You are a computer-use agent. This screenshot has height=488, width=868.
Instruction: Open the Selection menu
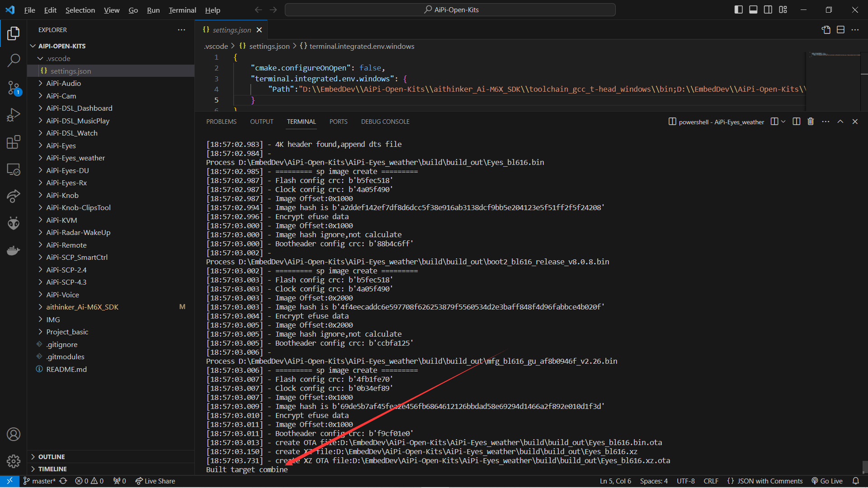pos(80,10)
